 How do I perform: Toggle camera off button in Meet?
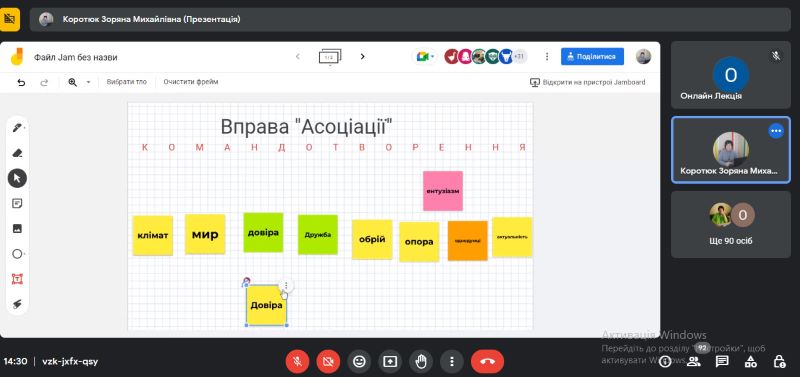click(328, 361)
